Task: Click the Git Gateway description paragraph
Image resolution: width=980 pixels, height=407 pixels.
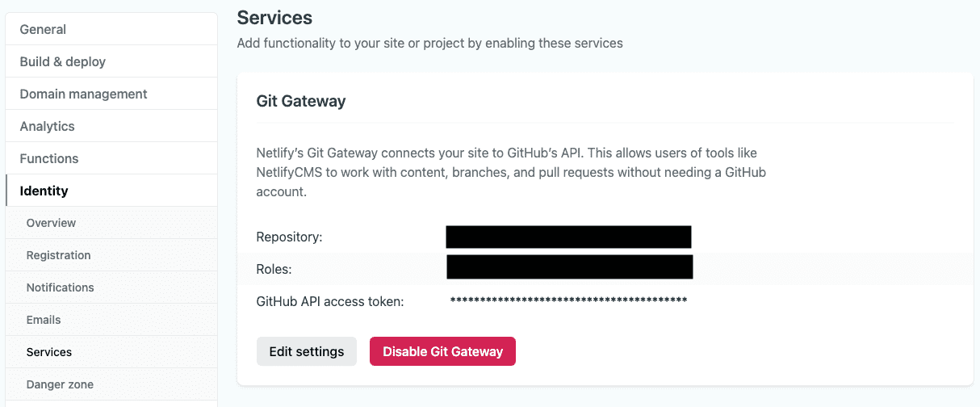Action: click(x=510, y=172)
